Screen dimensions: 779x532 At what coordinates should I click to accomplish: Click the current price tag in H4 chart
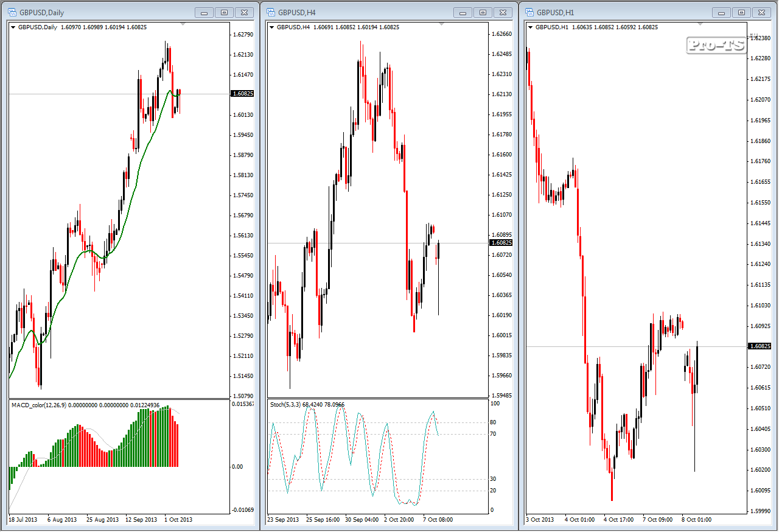coord(501,243)
